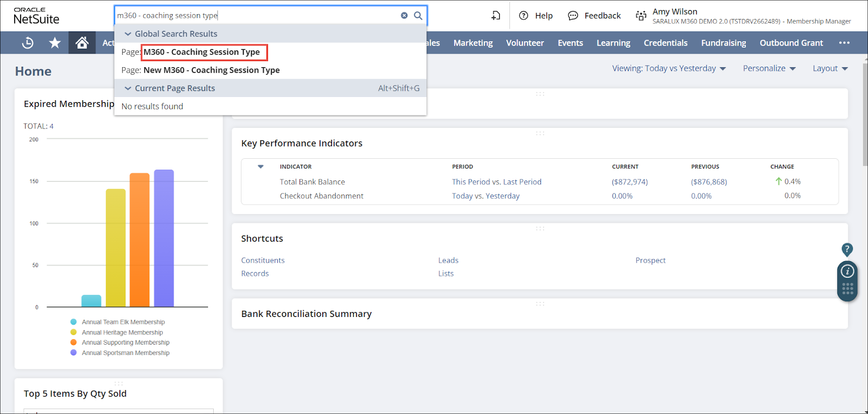
Task: Select M360 - Coaching Session Type result
Action: pyautogui.click(x=201, y=52)
